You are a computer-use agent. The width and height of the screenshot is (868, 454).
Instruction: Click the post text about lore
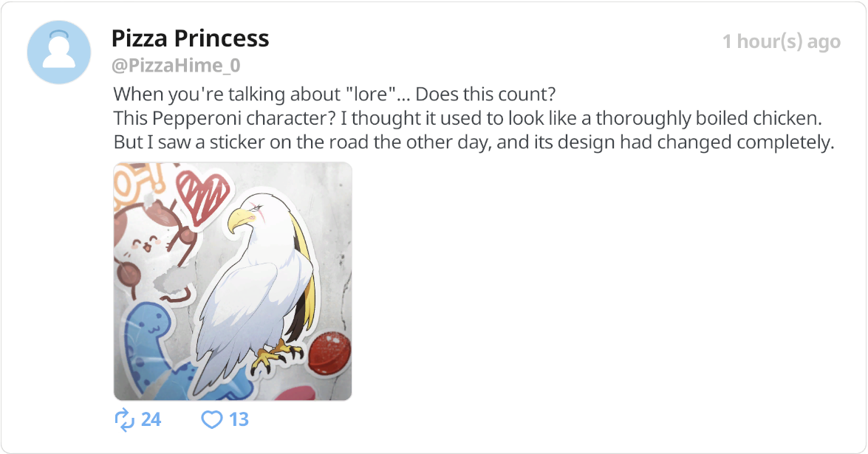(x=335, y=94)
